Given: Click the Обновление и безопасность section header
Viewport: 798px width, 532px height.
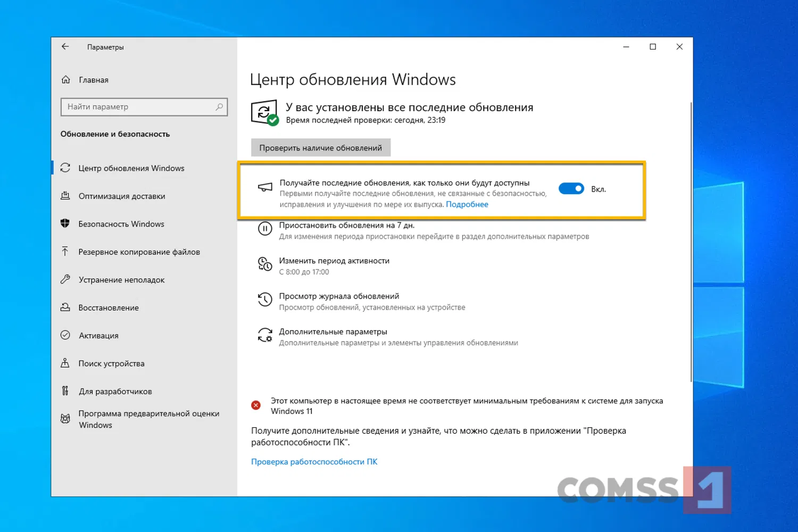Looking at the screenshot, I should coord(115,134).
